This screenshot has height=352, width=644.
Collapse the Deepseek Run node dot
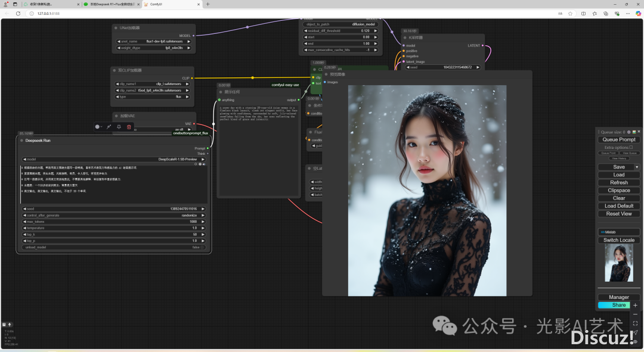(22, 141)
